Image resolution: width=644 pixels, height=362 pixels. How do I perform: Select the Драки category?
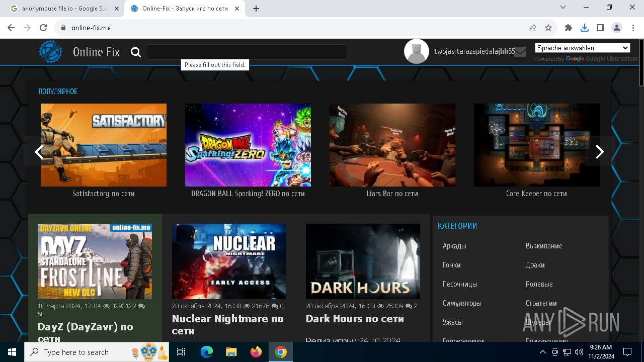(x=535, y=265)
